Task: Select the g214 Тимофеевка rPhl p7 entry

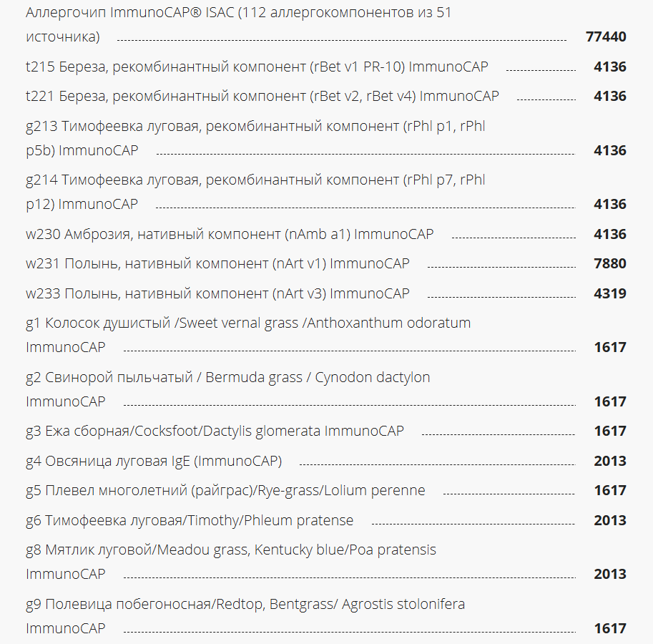Action: 255,180
